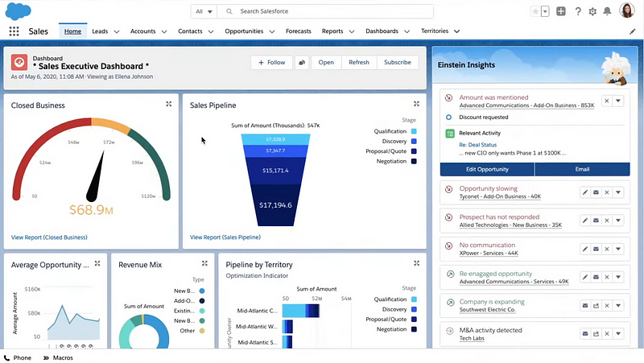Email from the No communication insight
The width and height of the screenshot is (644, 363).
(x=596, y=249)
